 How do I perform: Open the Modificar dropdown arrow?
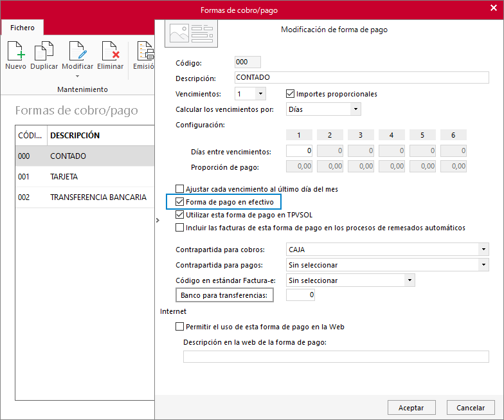click(x=77, y=76)
